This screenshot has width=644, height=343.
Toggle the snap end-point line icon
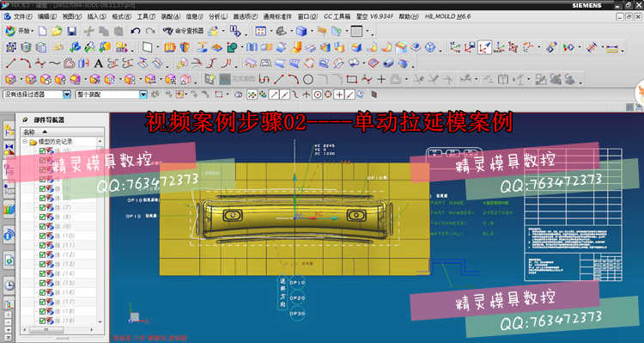[274, 95]
